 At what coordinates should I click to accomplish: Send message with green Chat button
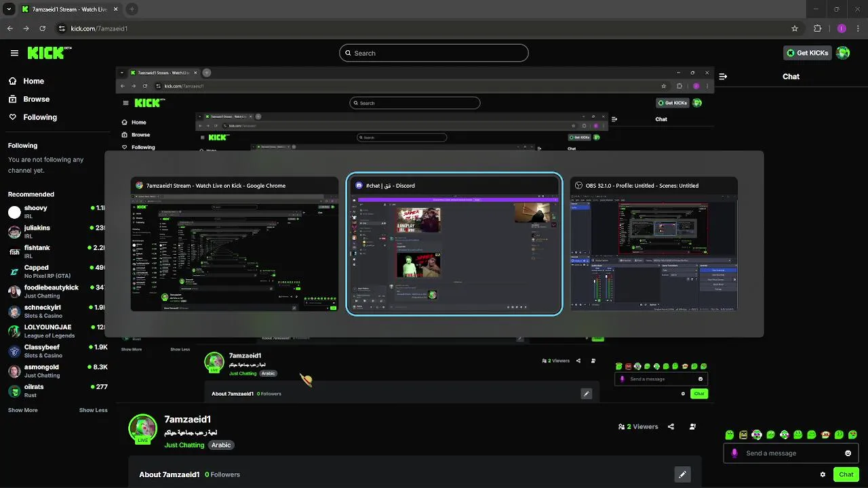(x=846, y=474)
